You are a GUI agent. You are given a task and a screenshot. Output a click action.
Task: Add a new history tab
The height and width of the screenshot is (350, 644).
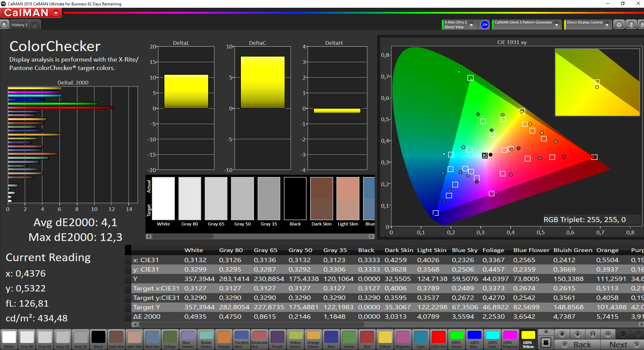[x=35, y=25]
